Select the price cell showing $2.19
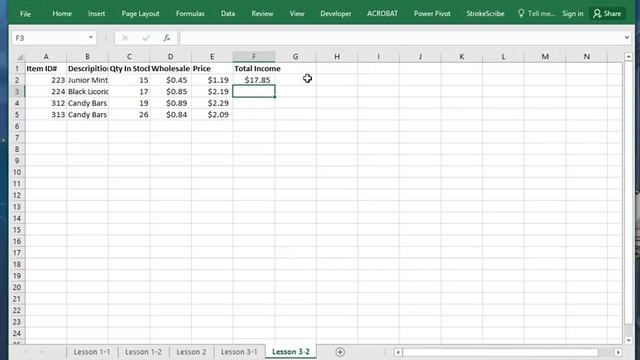Image resolution: width=640 pixels, height=360 pixels. (212, 91)
